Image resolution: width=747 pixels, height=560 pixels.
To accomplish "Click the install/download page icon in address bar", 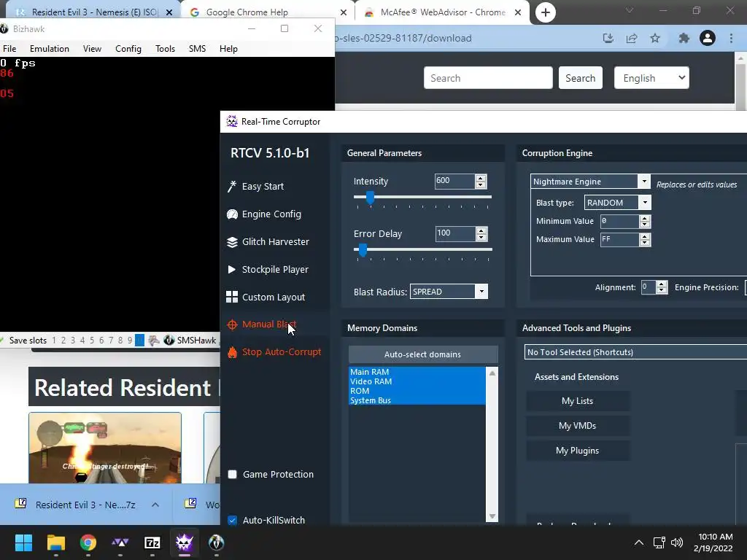I will (x=608, y=38).
